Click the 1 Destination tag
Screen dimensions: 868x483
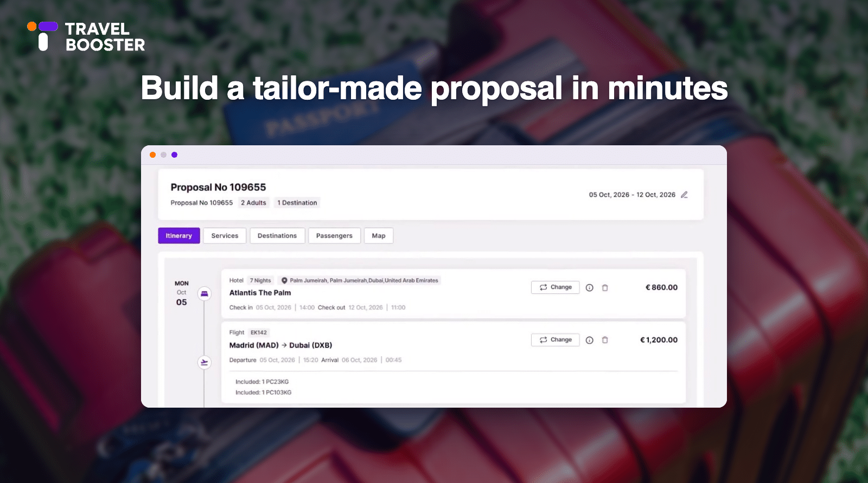tap(297, 203)
